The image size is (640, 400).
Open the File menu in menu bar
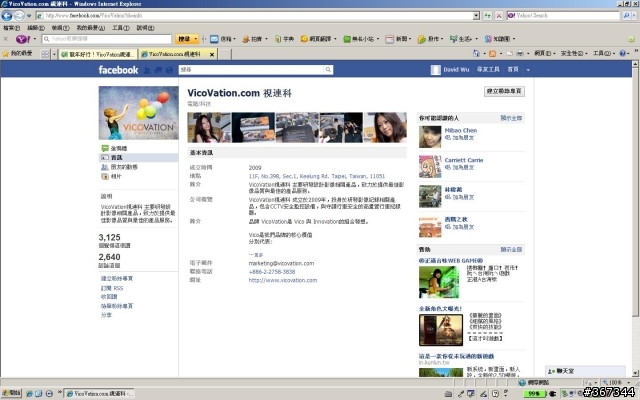11,28
